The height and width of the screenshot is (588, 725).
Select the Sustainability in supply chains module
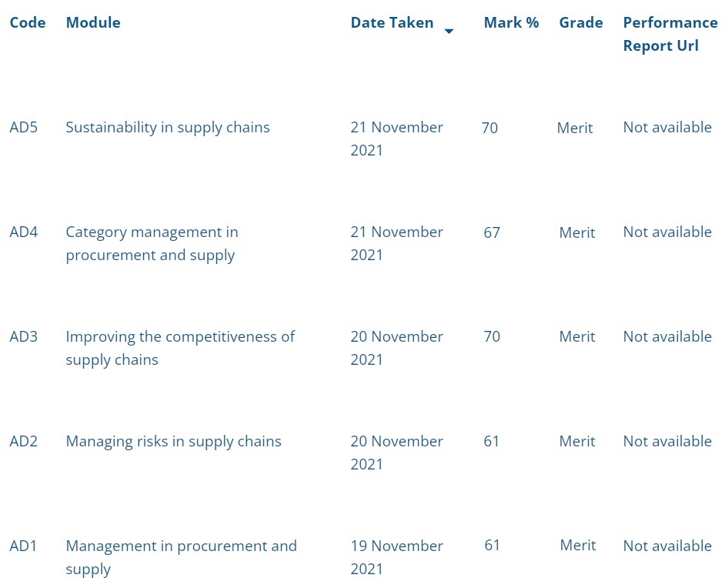168,128
